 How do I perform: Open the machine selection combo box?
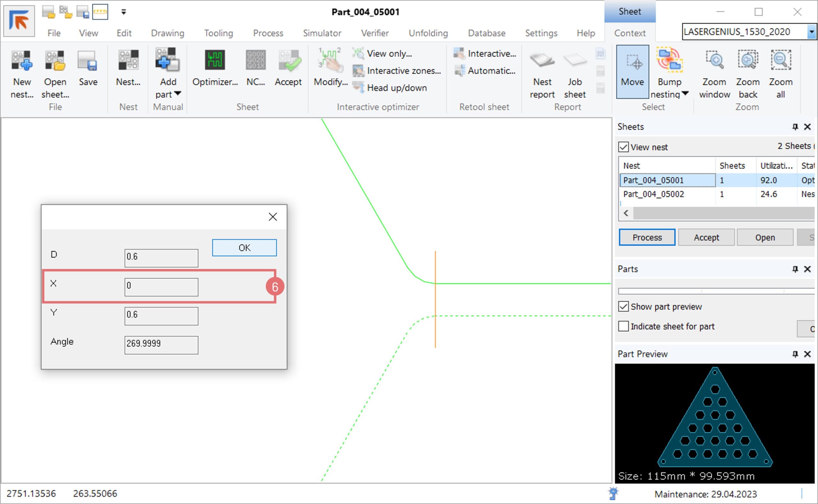click(x=811, y=32)
